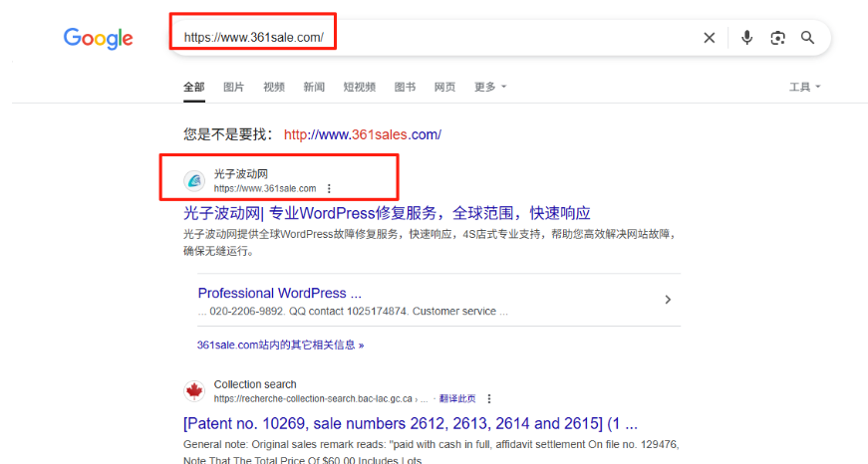Open Professional WordPress ... sitelink

click(280, 293)
